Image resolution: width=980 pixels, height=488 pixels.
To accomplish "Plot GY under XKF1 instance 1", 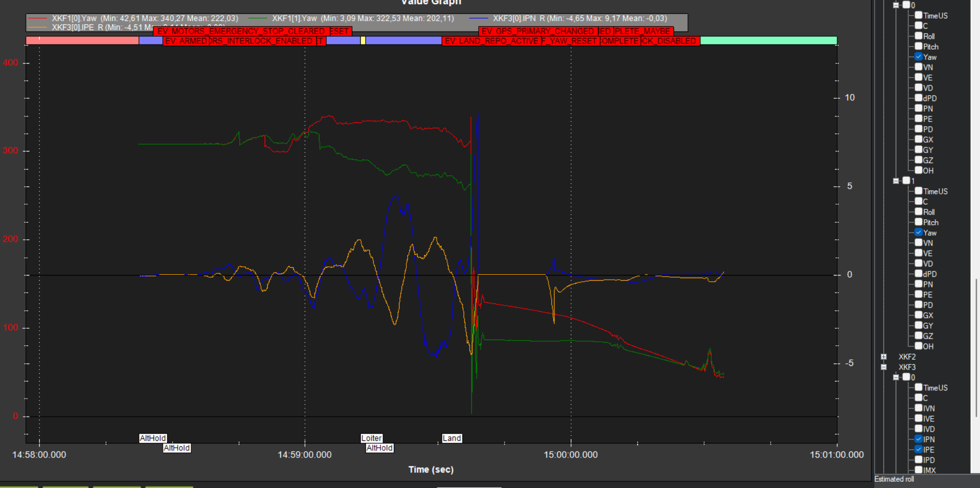I will (918, 326).
